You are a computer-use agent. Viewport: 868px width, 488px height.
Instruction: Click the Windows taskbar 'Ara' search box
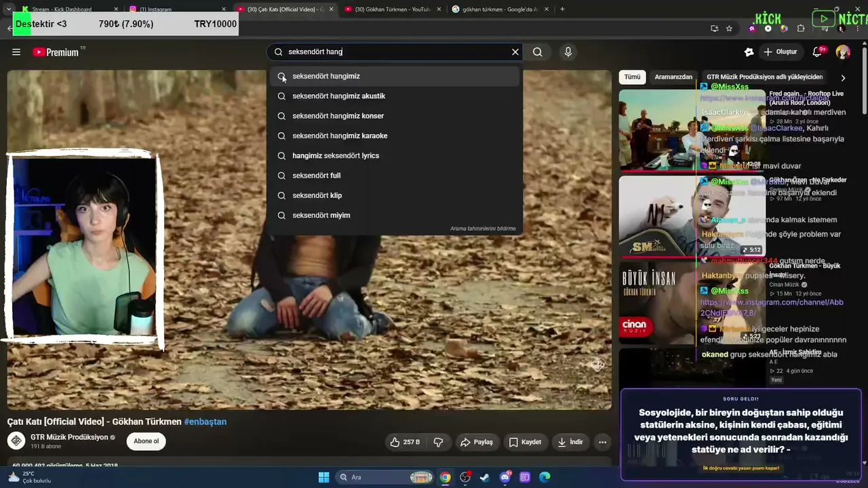384,477
